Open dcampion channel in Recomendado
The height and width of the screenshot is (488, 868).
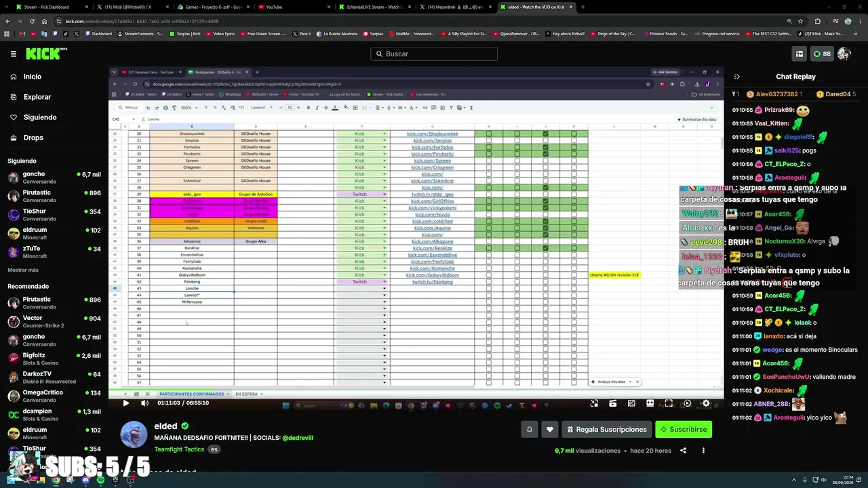[54, 414]
